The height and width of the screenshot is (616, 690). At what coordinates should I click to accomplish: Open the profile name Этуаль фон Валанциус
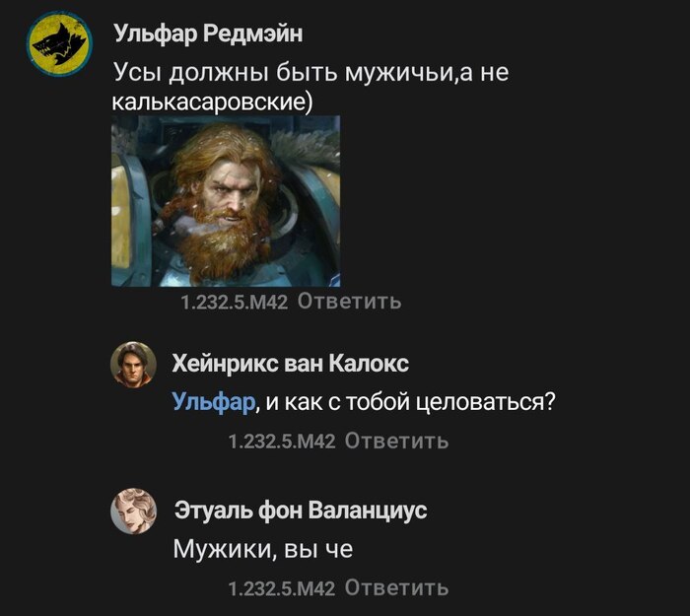(x=301, y=511)
